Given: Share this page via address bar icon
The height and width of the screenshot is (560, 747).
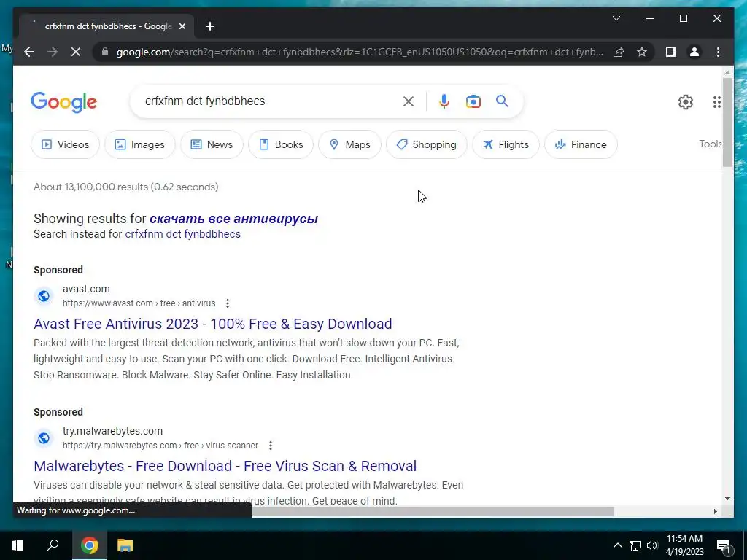Looking at the screenshot, I should point(619,52).
